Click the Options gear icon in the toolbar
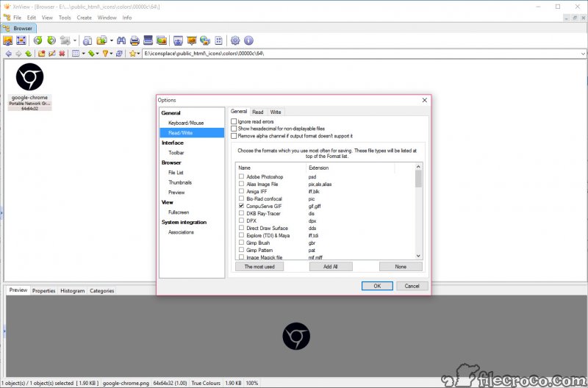Image resolution: width=588 pixels, height=388 pixels. 235,40
